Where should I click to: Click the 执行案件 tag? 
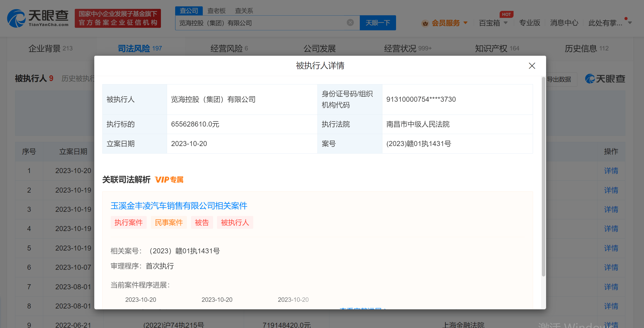tap(128, 222)
